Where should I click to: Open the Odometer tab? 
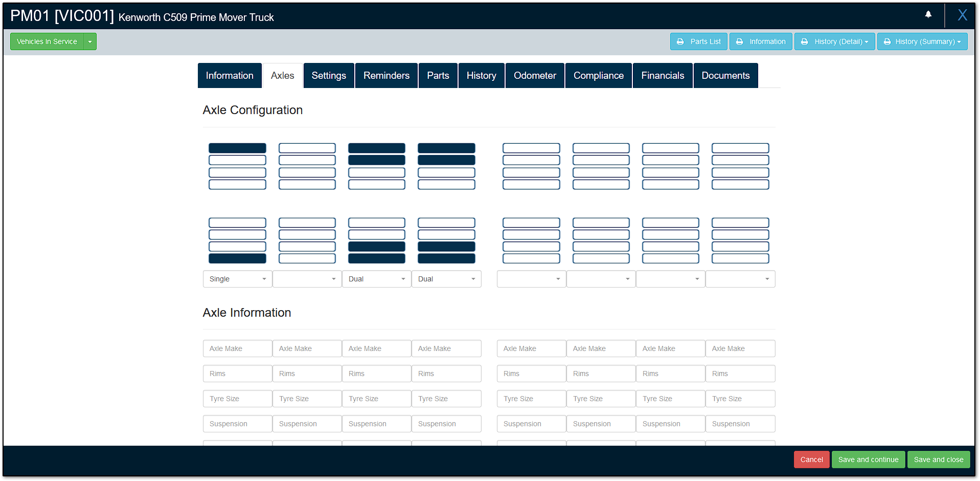534,76
